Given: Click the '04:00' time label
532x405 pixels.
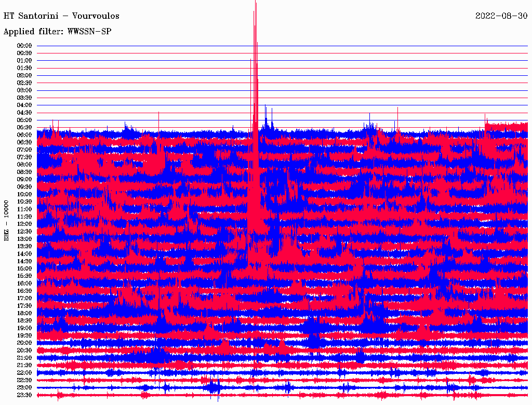Looking at the screenshot, I should [x=24, y=105].
